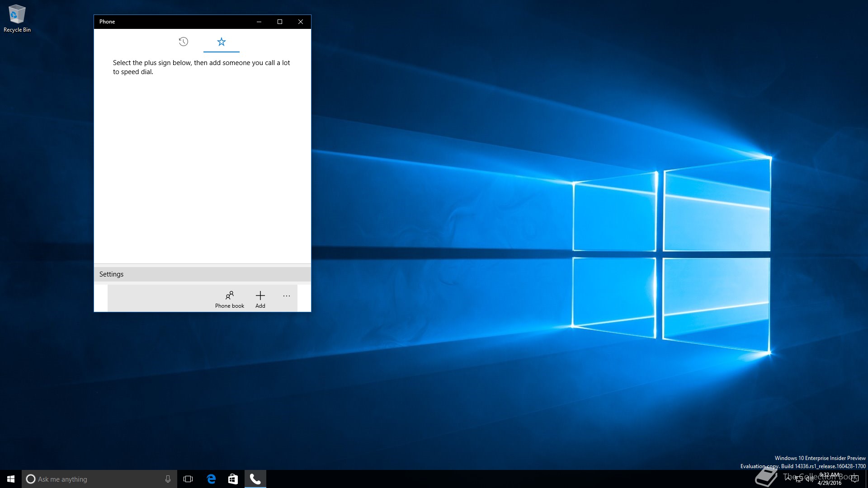Image resolution: width=868 pixels, height=488 pixels.
Task: Launch Microsoft Edge from the taskbar
Action: click(x=211, y=479)
